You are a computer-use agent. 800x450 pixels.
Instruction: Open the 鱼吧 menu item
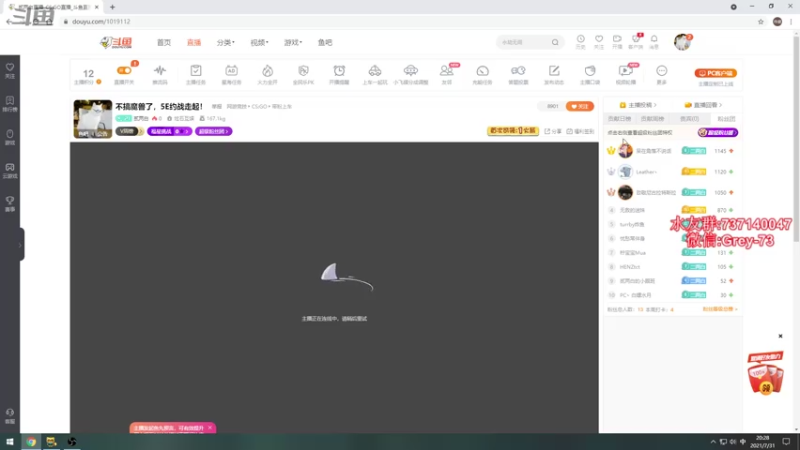click(x=325, y=42)
